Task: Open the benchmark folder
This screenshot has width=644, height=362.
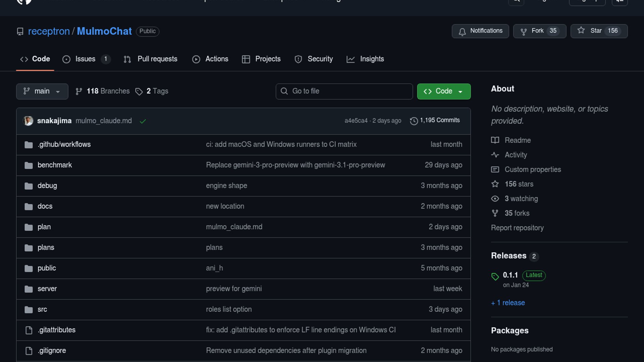Action: [x=55, y=165]
